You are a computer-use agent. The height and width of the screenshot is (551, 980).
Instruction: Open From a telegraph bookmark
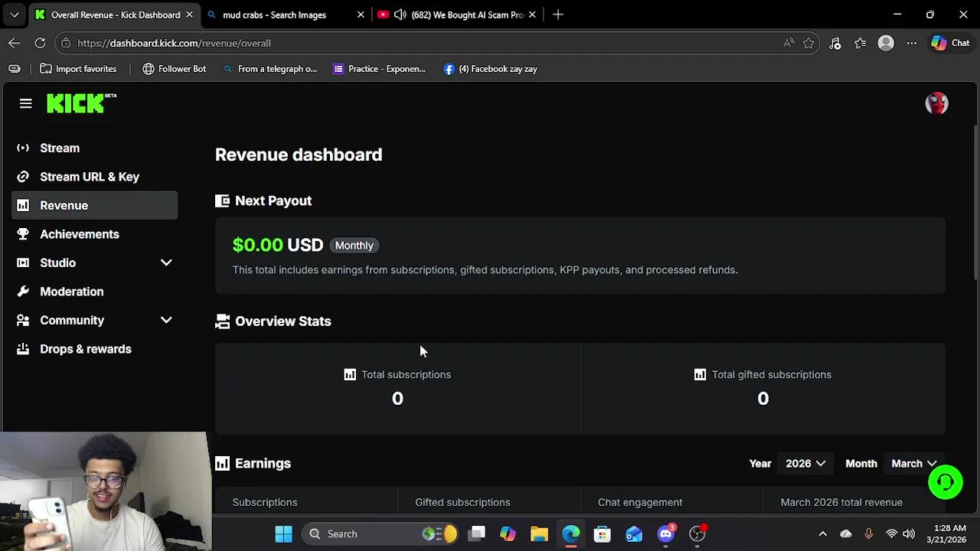[269, 69]
